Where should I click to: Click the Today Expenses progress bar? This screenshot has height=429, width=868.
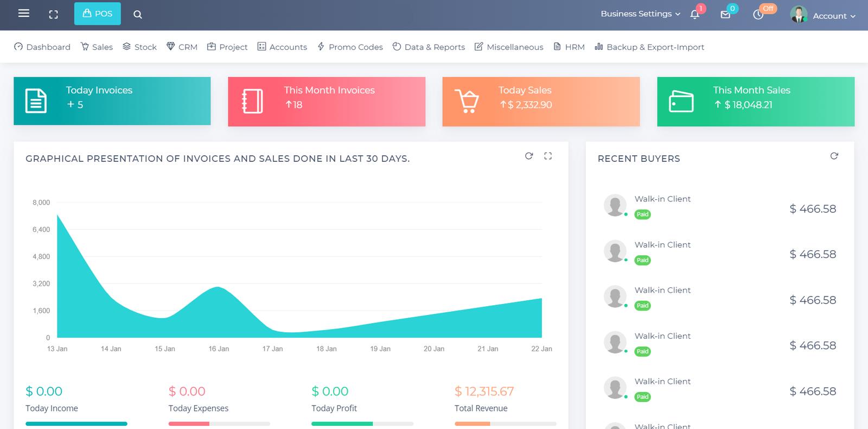pos(219,424)
